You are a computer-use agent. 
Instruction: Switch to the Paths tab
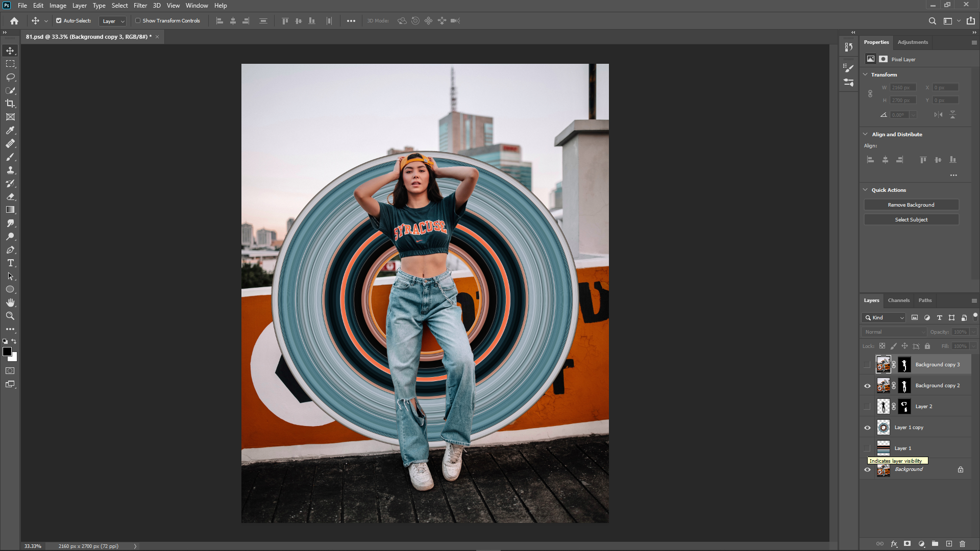coord(925,300)
